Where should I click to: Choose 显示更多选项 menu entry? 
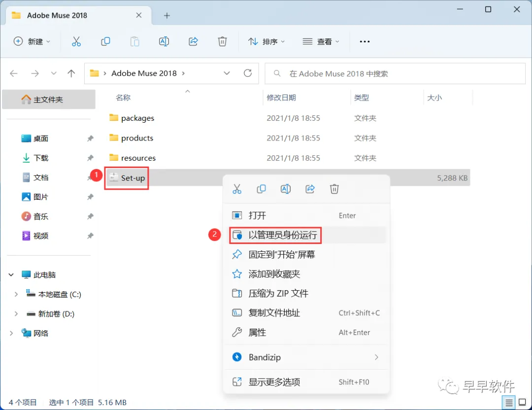[x=307, y=382]
